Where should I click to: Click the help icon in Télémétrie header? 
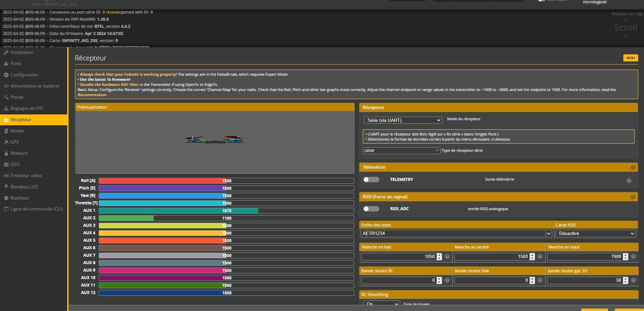click(x=633, y=167)
